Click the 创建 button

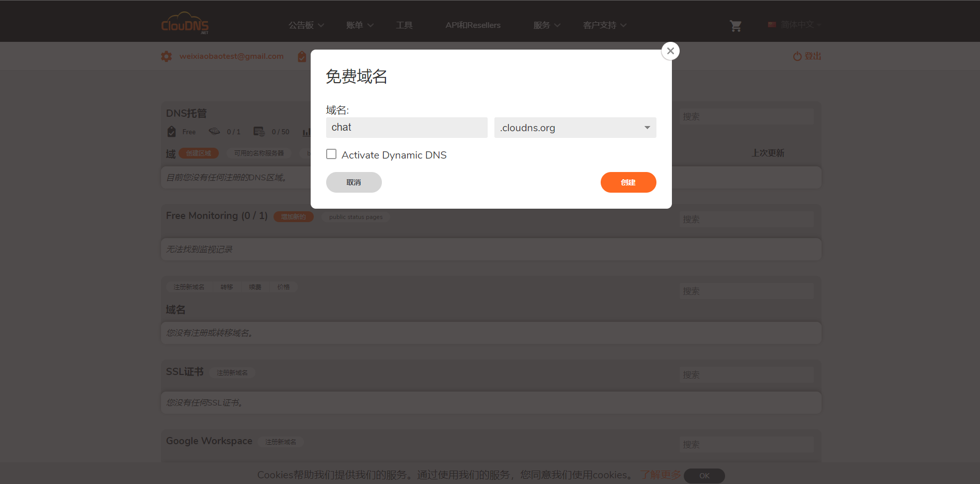[x=628, y=182]
